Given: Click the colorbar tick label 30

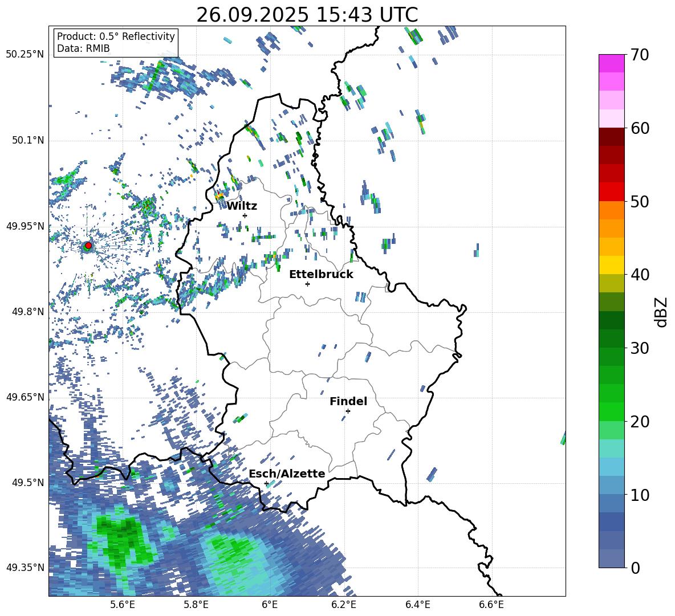Looking at the screenshot, I should [x=639, y=348].
